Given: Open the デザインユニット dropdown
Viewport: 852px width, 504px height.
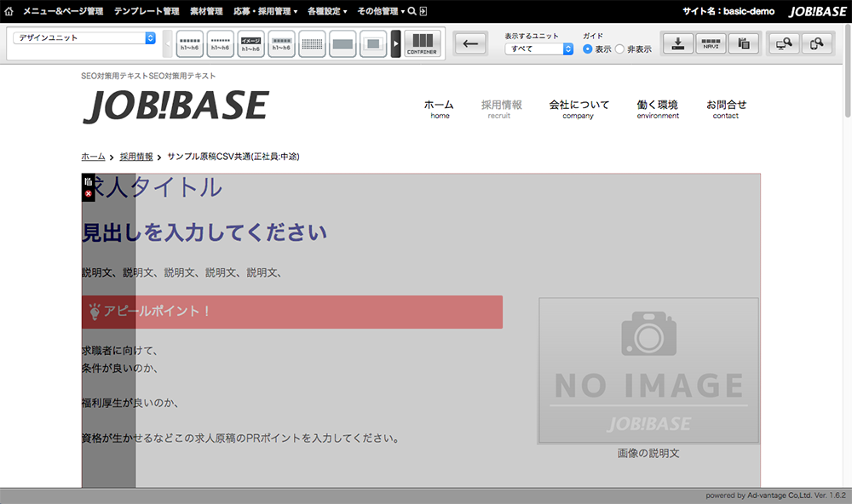Looking at the screenshot, I should click(x=84, y=38).
